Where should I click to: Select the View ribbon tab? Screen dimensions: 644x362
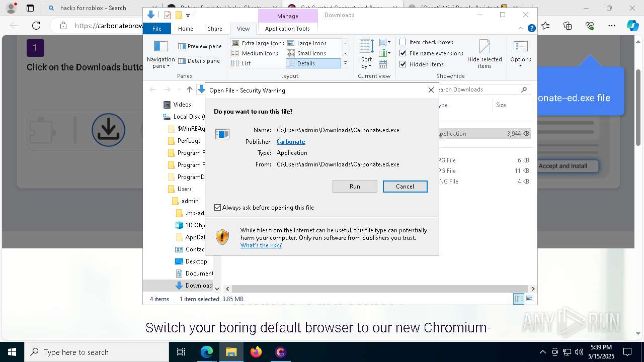pyautogui.click(x=243, y=29)
